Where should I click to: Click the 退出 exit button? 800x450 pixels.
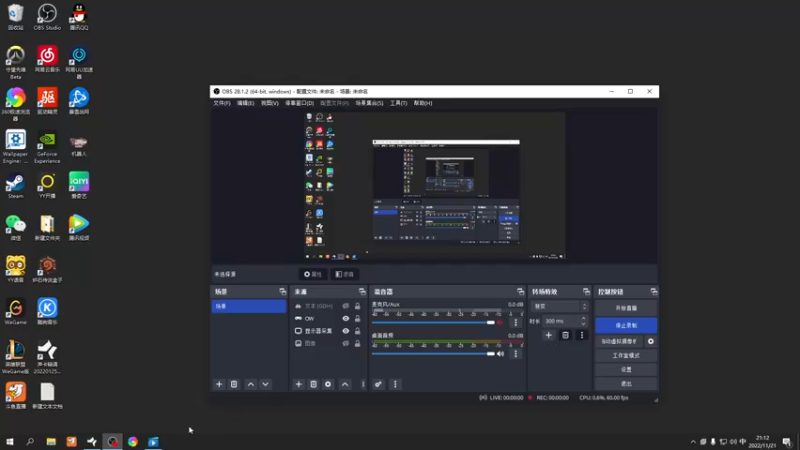(x=626, y=384)
